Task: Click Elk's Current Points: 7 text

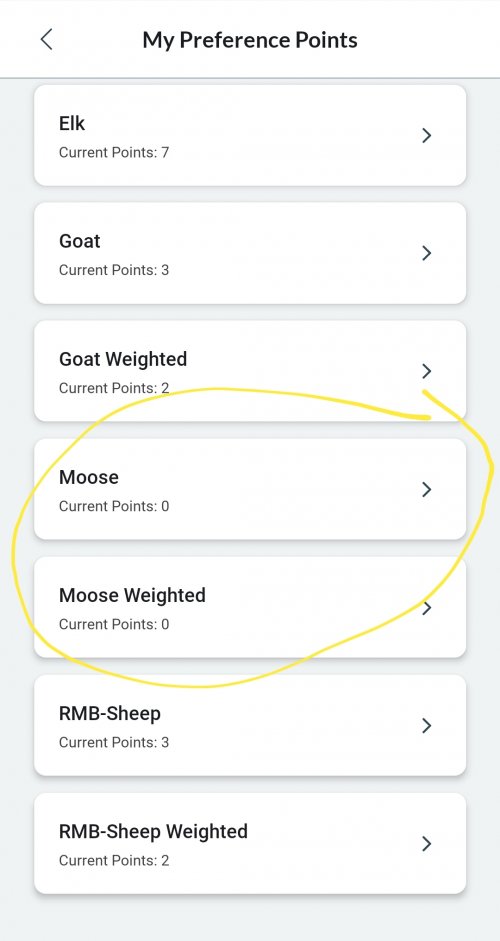Action: click(114, 152)
